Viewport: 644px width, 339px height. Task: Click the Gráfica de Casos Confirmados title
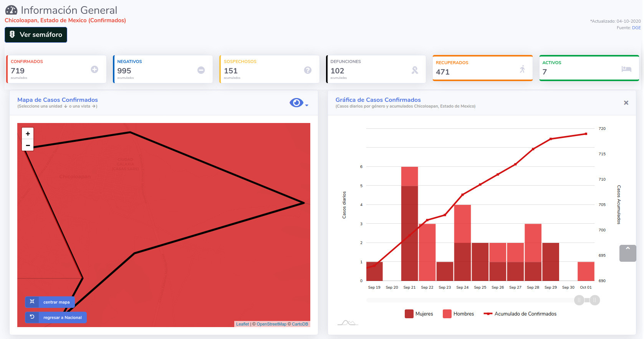(x=378, y=100)
